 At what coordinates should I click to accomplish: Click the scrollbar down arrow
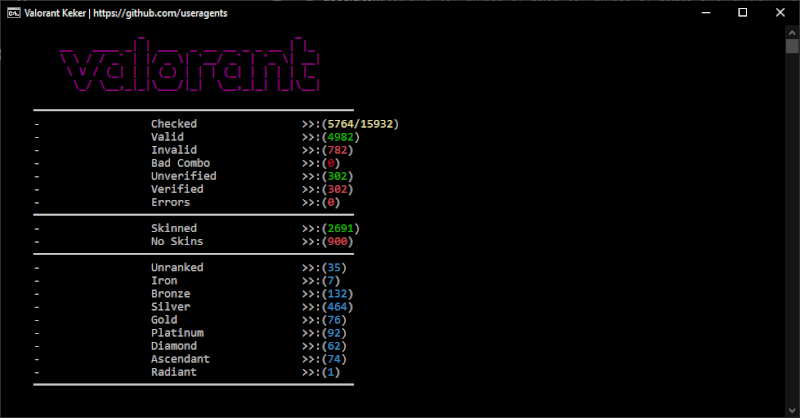point(792,410)
